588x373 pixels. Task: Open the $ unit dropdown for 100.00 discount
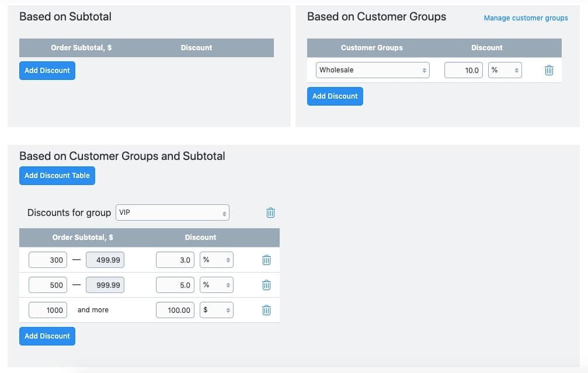217,310
